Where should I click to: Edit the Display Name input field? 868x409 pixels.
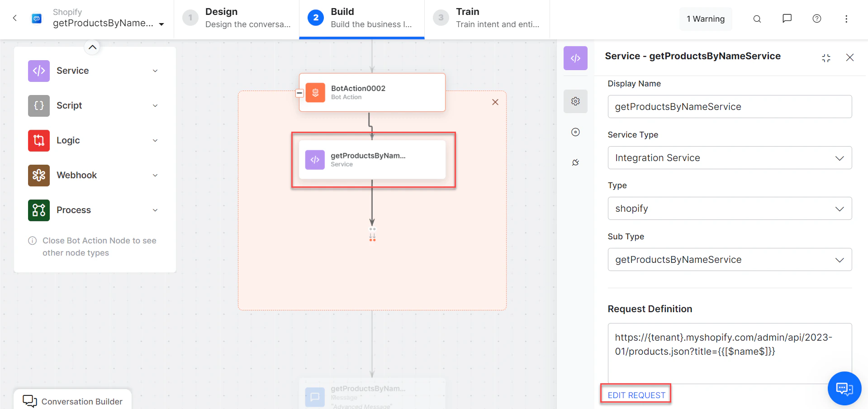tap(729, 106)
